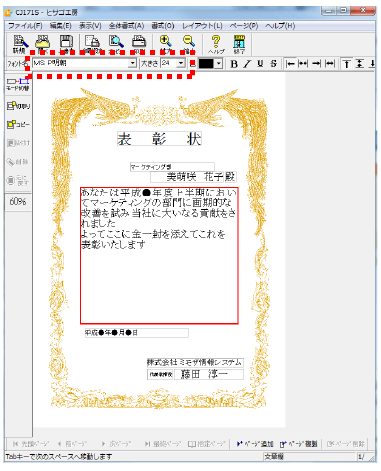Click the 先頭ページ first page button

click(31, 444)
